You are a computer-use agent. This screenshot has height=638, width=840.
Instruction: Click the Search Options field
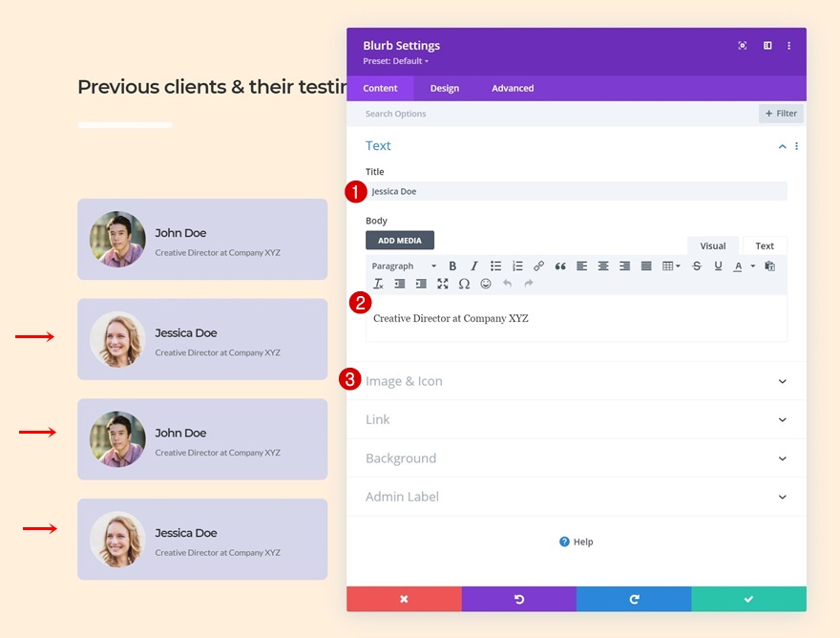(552, 114)
